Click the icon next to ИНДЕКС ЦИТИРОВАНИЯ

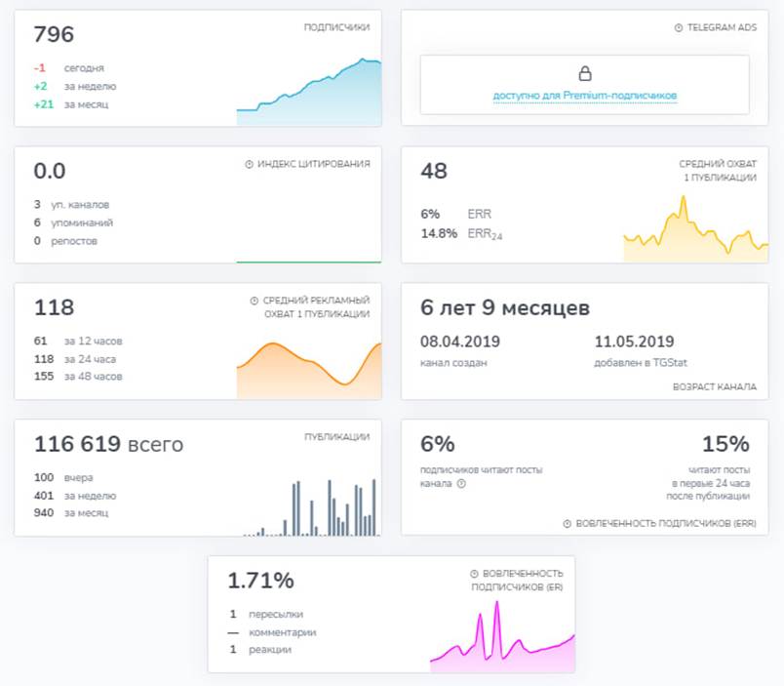(x=250, y=165)
